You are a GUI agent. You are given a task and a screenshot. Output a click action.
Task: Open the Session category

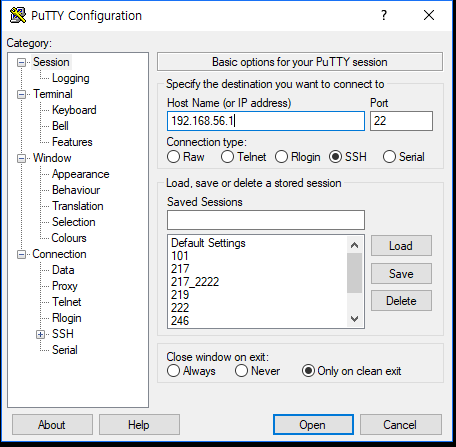tap(51, 62)
